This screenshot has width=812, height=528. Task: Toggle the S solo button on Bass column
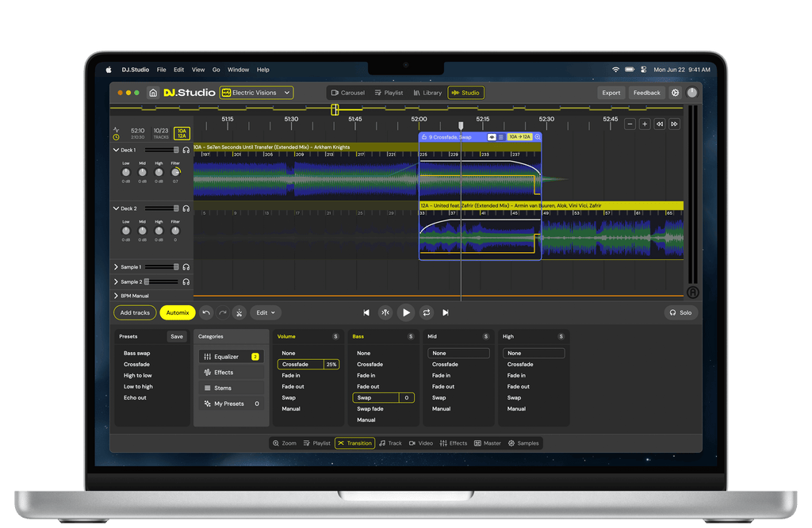click(x=411, y=336)
